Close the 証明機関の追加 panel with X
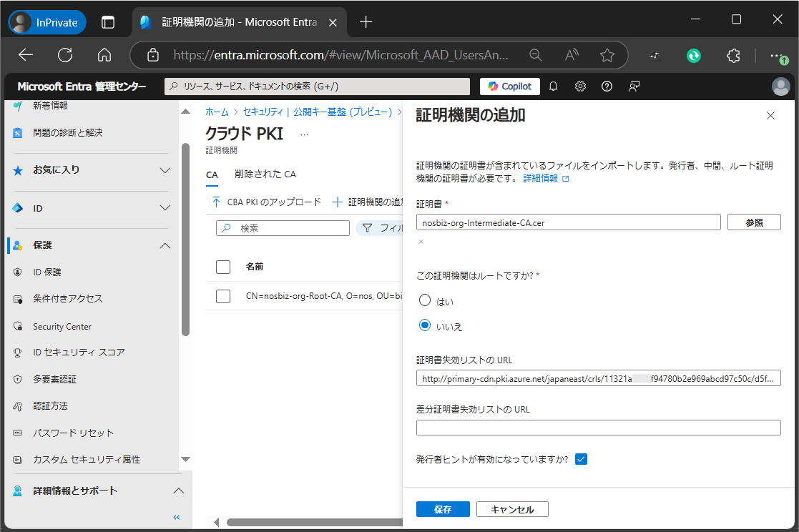The image size is (799, 532). point(770,116)
